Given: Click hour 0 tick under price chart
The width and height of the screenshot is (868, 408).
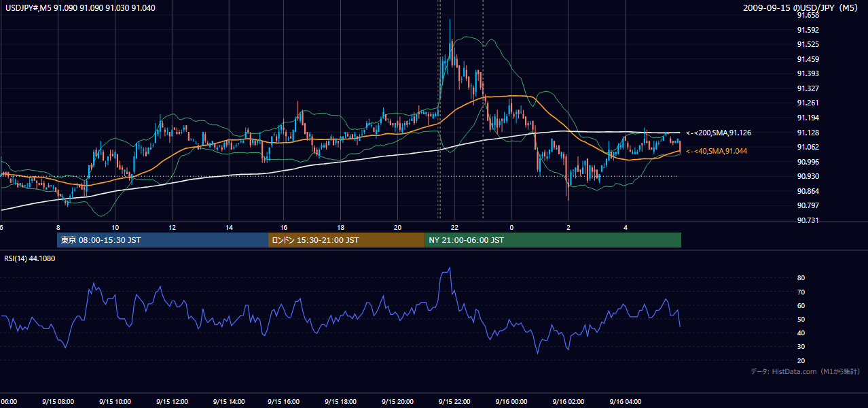Looking at the screenshot, I should 511,227.
